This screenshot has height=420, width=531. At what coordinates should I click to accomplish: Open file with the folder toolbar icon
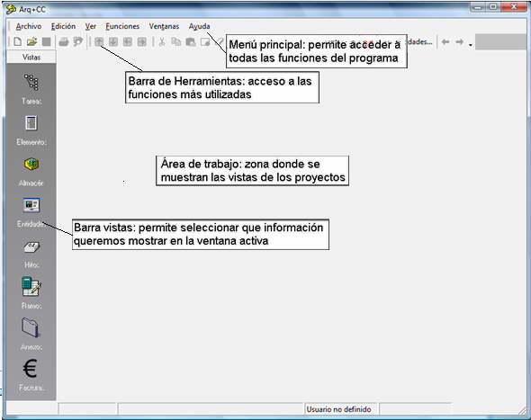coord(31,42)
